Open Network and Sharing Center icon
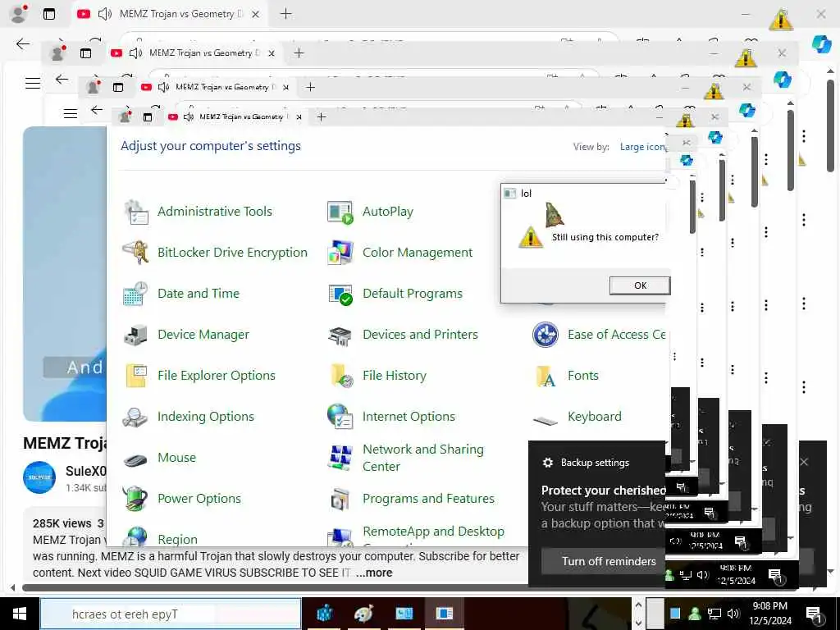The image size is (840, 630). [340, 458]
